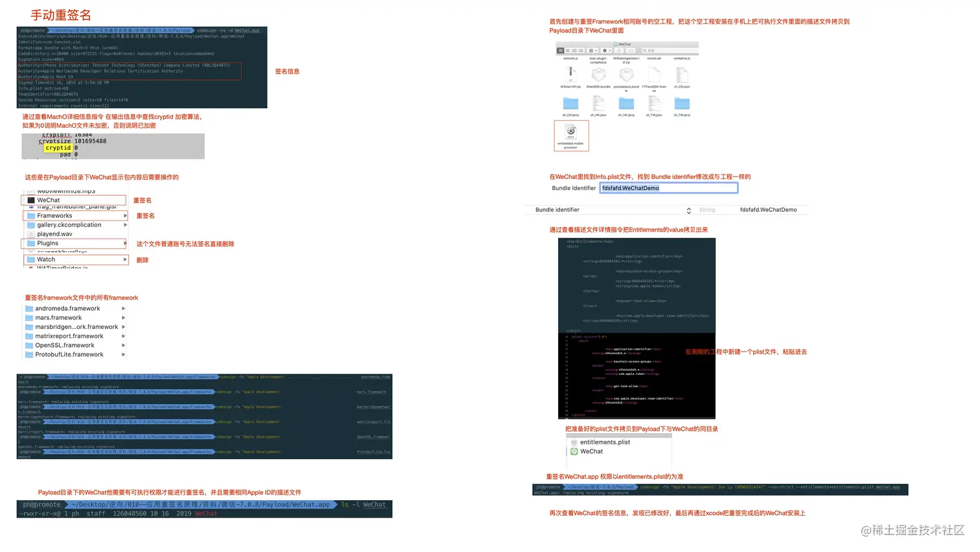Select the wxhook.js file icon
This screenshot has width=980, height=552.
click(x=570, y=57)
